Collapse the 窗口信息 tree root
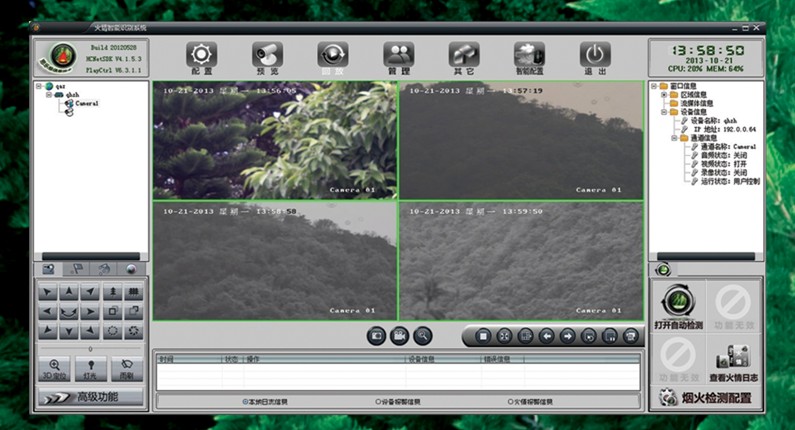This screenshot has height=430, width=795. tap(655, 86)
